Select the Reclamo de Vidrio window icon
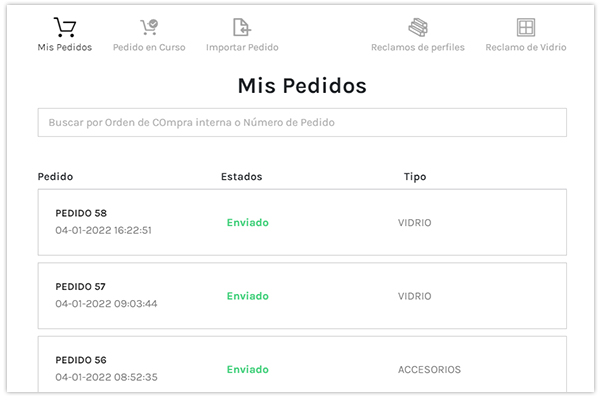 click(526, 28)
